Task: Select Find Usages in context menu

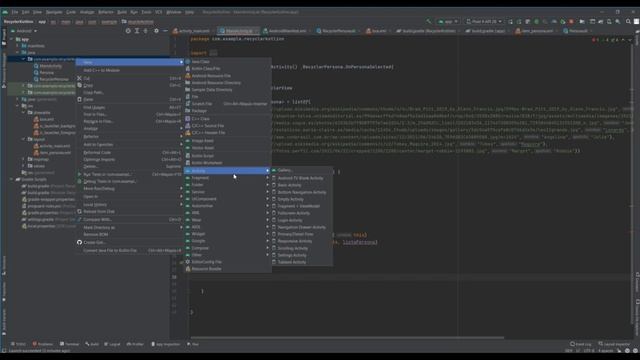Action: (x=130, y=107)
